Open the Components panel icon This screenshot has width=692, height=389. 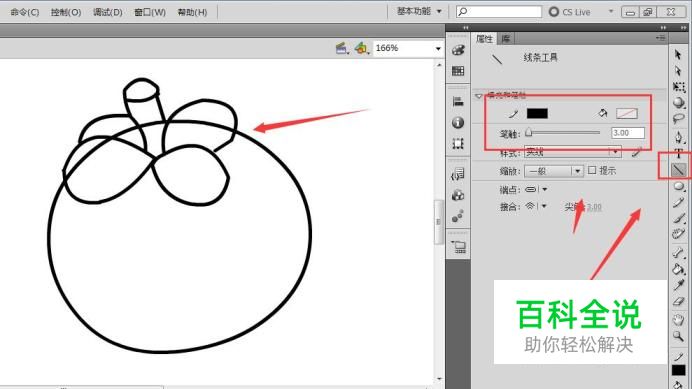(458, 195)
